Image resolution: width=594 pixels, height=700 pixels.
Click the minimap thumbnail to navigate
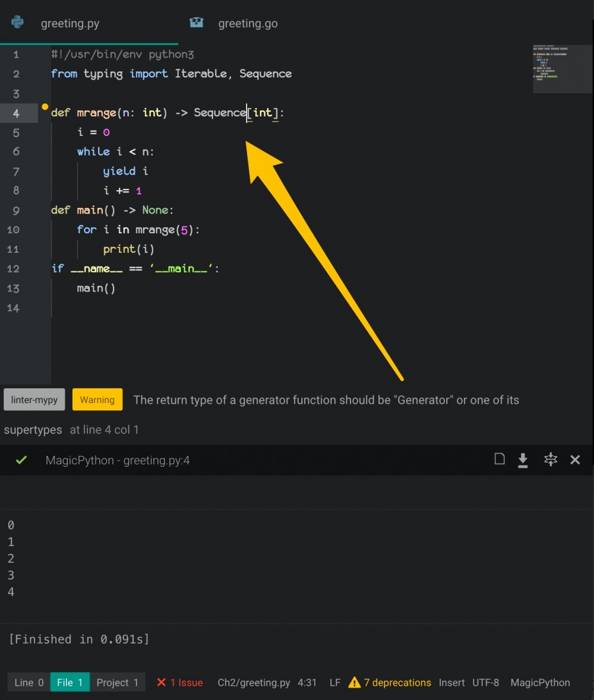(561, 67)
